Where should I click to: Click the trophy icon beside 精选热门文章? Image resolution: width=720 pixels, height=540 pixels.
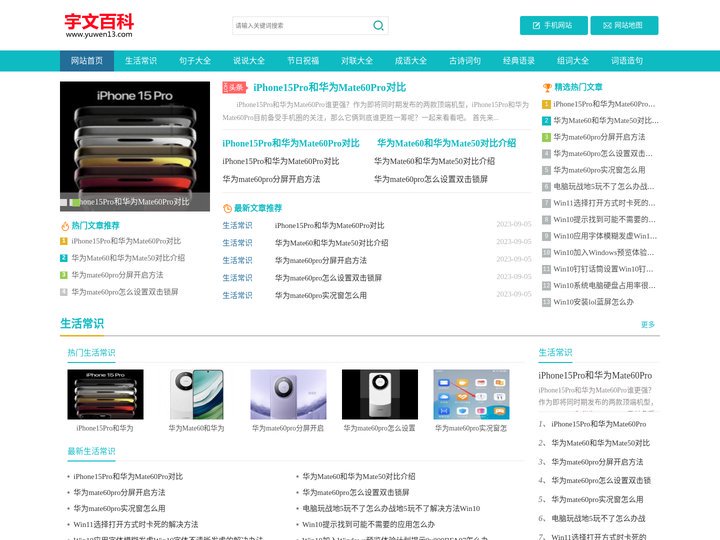point(547,87)
